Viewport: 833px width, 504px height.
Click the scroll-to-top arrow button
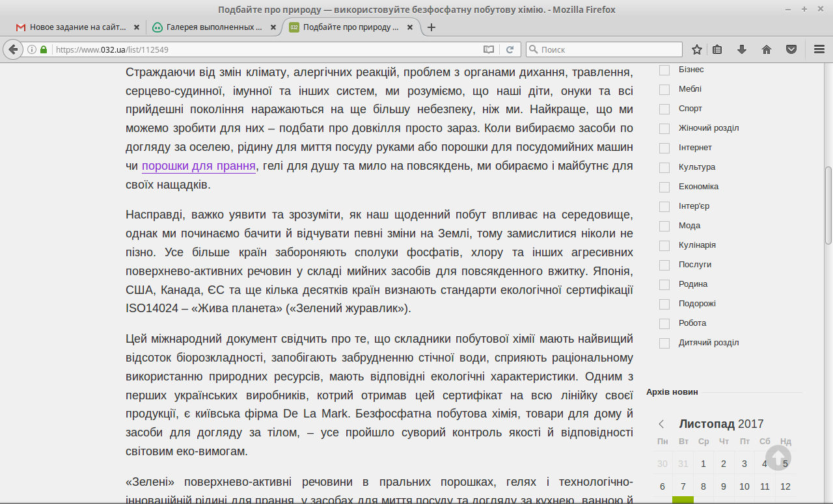(x=778, y=457)
